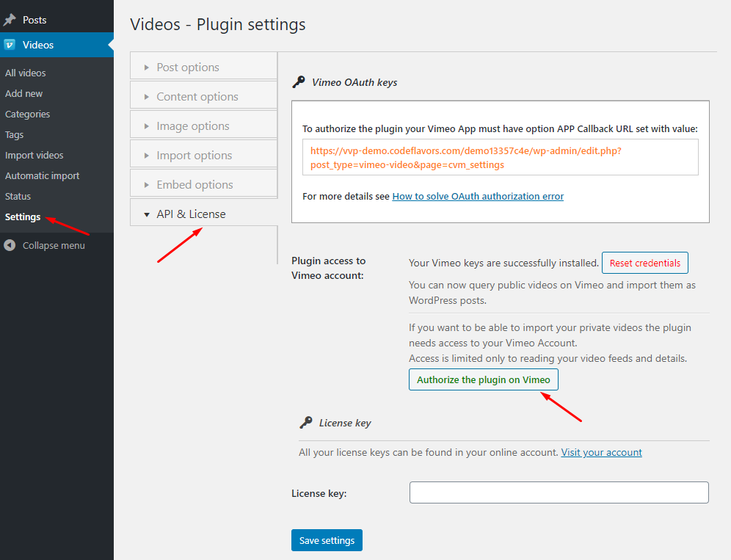Viewport: 731px width, 560px height.
Task: Click the key icon beside License key heading
Action: [x=306, y=423]
